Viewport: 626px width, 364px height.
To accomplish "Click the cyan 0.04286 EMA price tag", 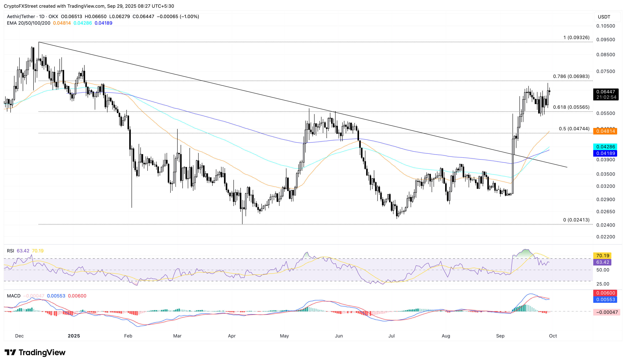I will (x=605, y=147).
